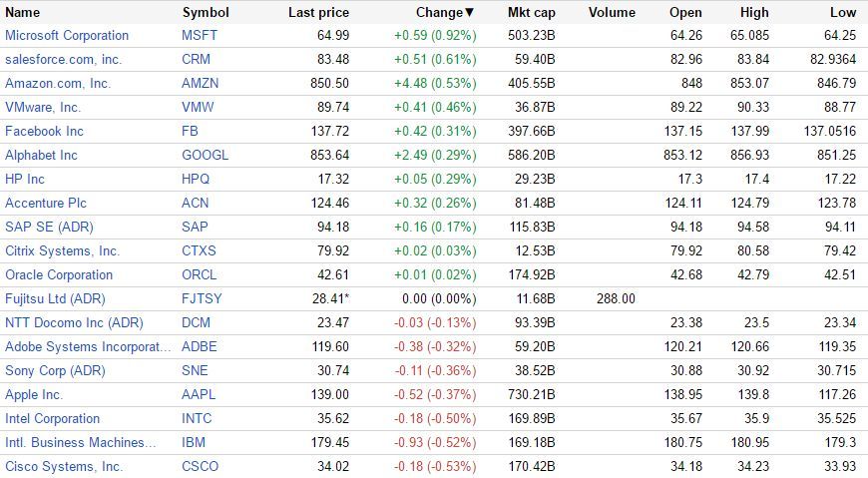Open the Microsoft Corporation link

(x=67, y=35)
